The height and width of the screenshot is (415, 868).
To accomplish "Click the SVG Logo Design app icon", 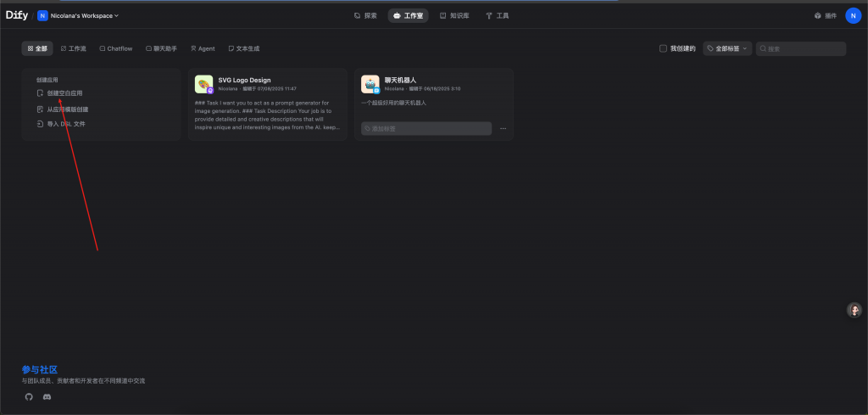I will (203, 84).
